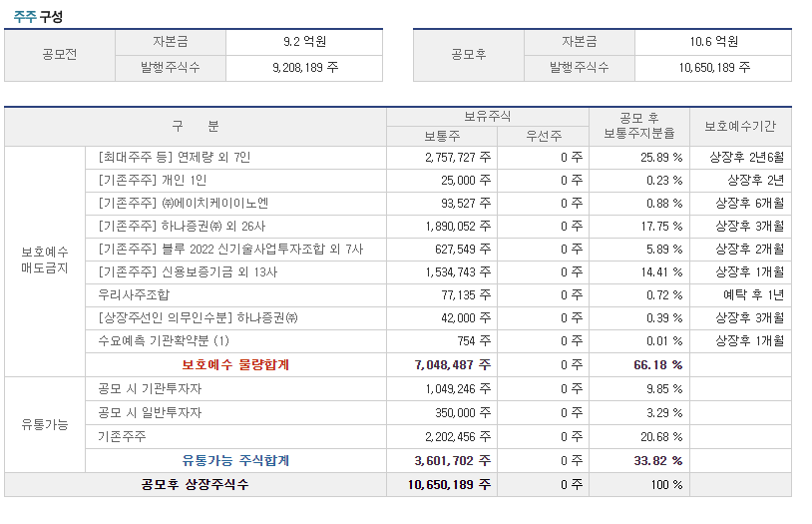Select the 블루 2022 신기술사업투자조합 외 7사 row
Viewport: 812px width, 524px height.
[235, 250]
